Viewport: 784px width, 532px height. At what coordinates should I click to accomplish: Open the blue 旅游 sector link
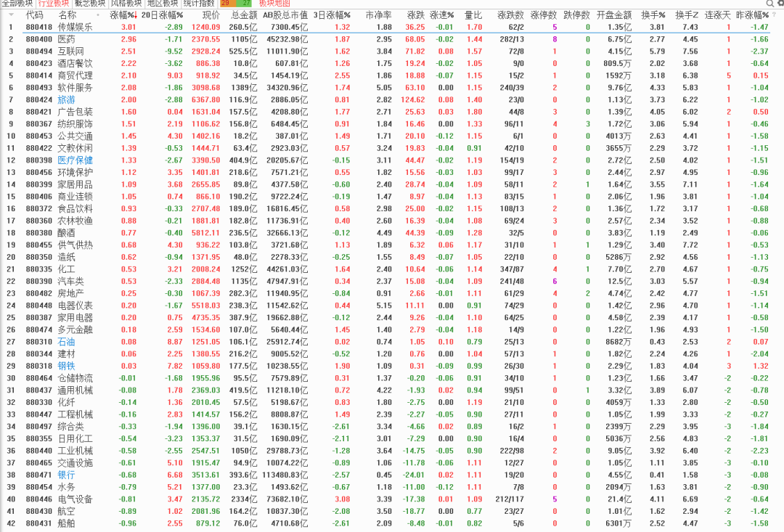[x=67, y=99]
